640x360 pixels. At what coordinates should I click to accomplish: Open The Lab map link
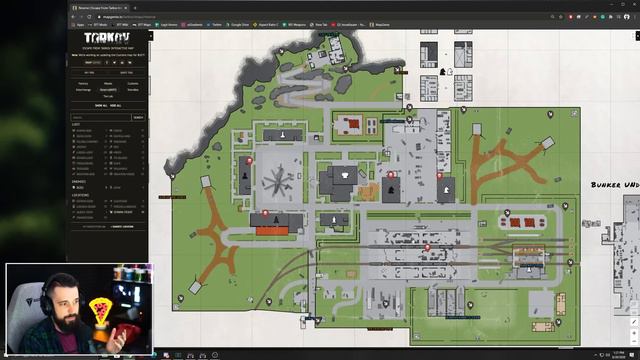pyautogui.click(x=108, y=96)
